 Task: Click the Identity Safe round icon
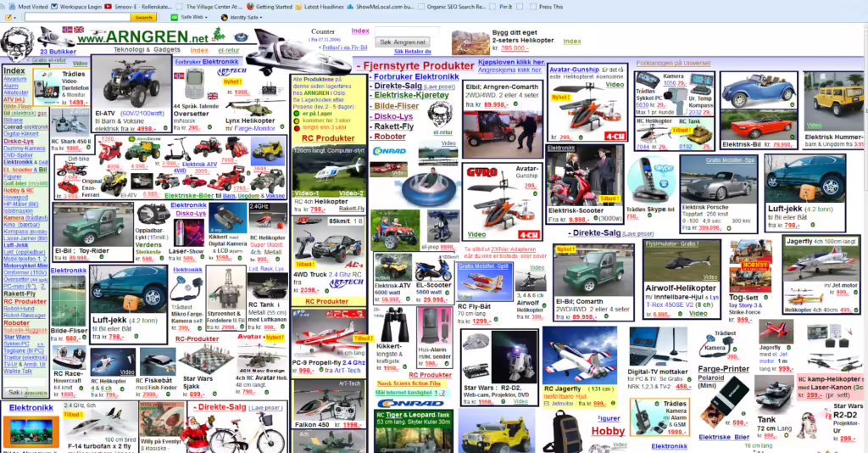click(x=224, y=18)
